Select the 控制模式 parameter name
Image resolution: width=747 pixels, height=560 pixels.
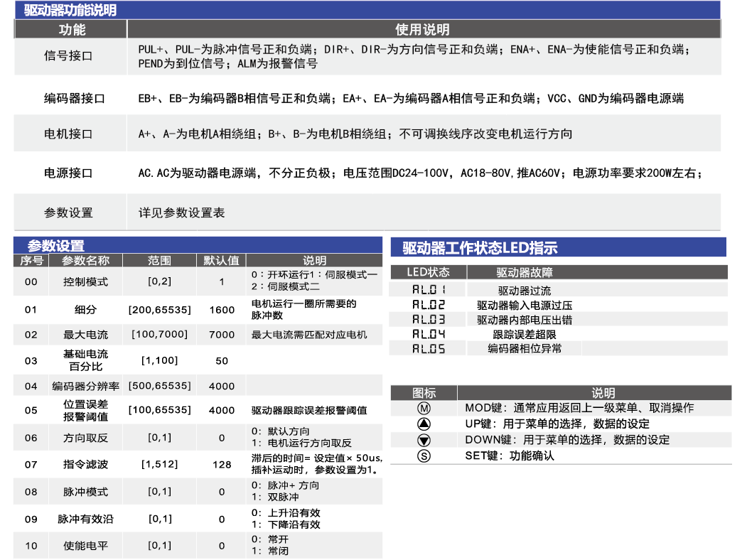(x=86, y=282)
